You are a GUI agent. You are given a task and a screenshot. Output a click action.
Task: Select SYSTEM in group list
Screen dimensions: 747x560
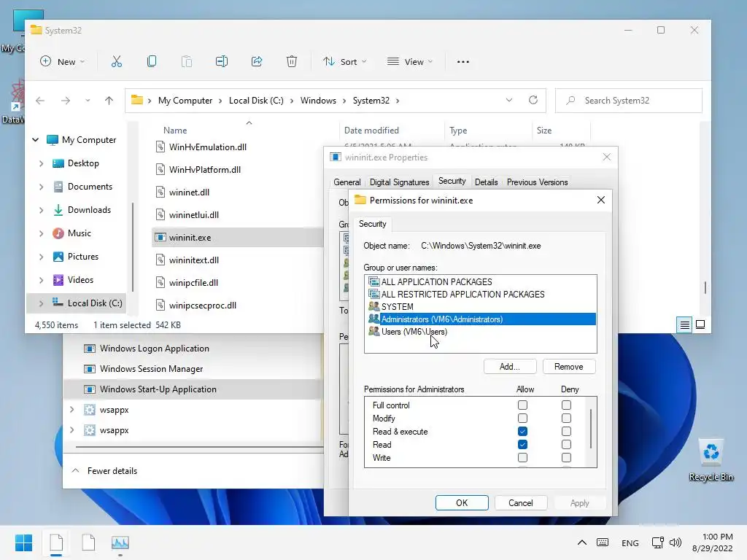(480, 307)
